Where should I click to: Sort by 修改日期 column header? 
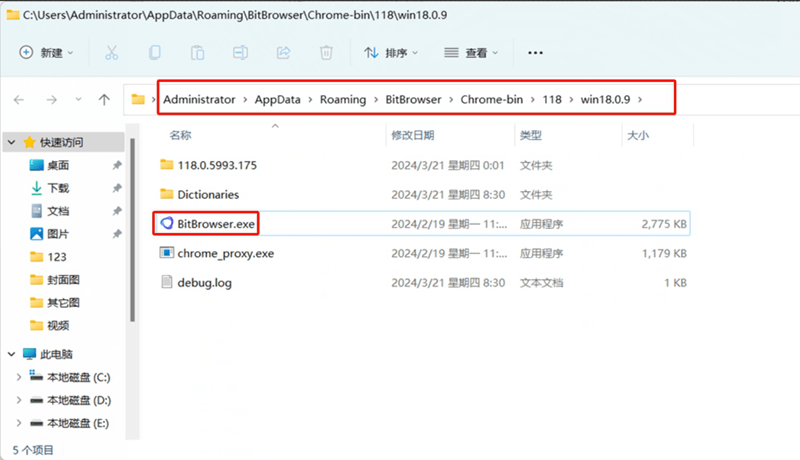413,135
